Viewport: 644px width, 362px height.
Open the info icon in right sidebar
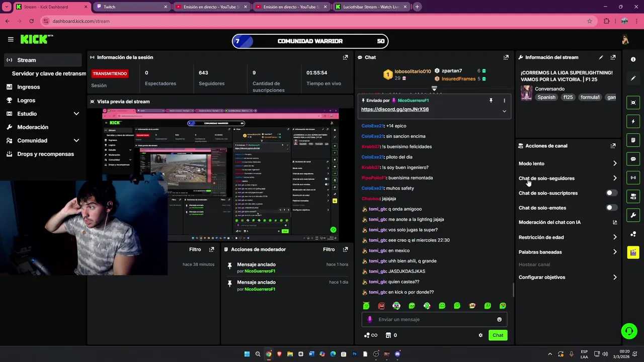point(633,59)
